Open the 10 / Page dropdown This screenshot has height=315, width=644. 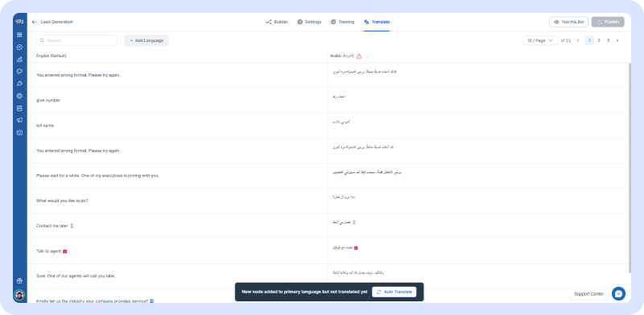[x=540, y=40]
